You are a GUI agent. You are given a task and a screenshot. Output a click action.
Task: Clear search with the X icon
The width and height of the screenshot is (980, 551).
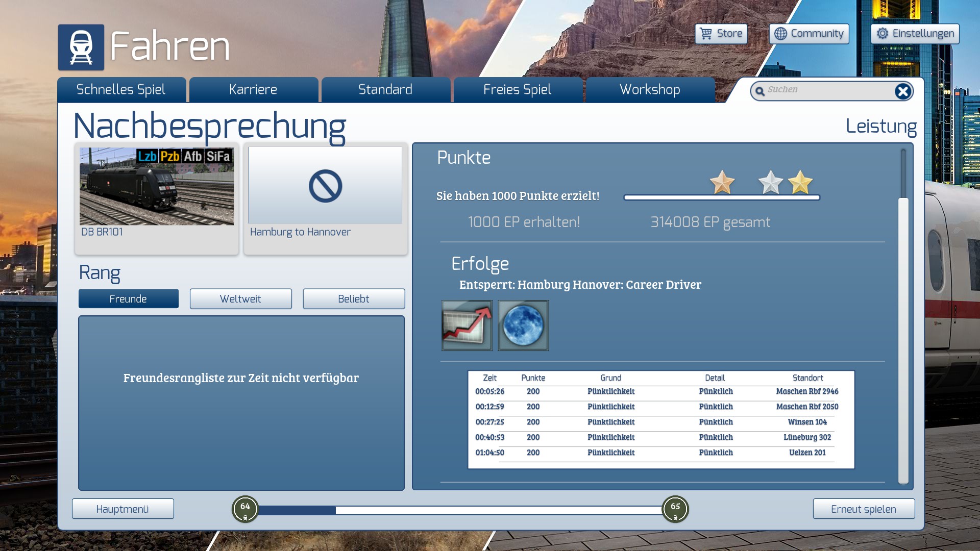pyautogui.click(x=902, y=91)
